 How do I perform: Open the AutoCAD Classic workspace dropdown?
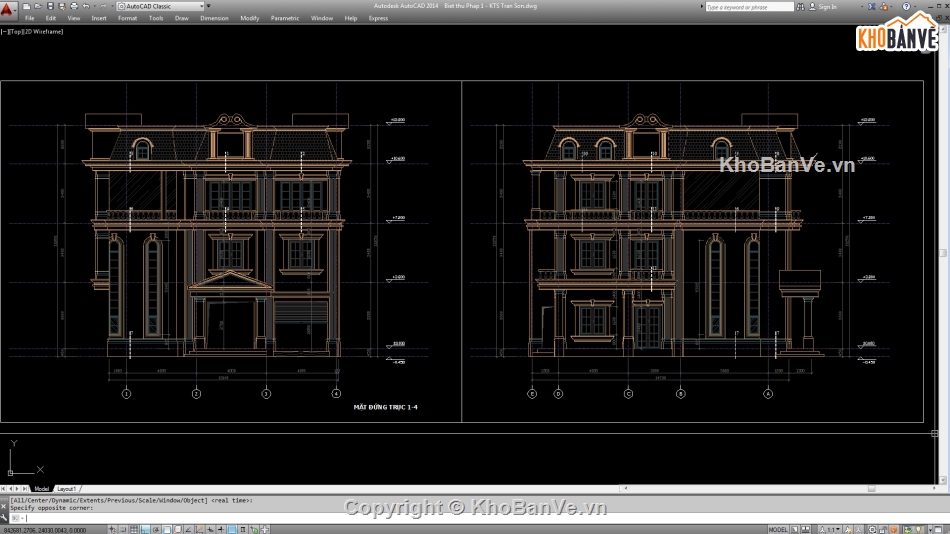coord(161,6)
